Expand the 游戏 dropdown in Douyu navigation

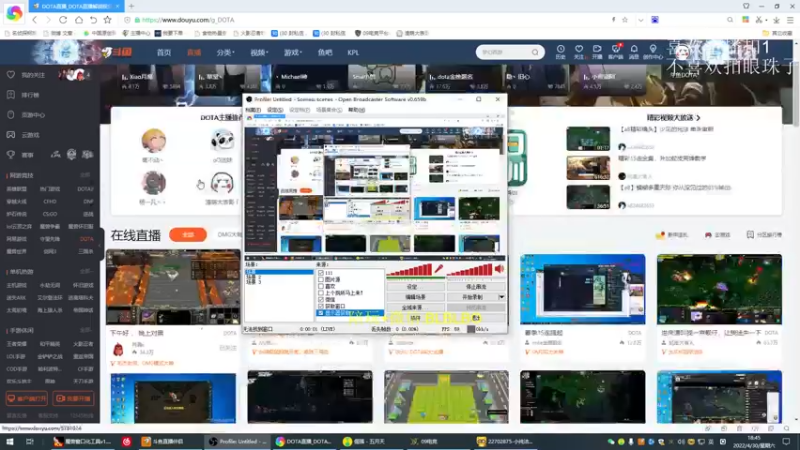pyautogui.click(x=293, y=53)
